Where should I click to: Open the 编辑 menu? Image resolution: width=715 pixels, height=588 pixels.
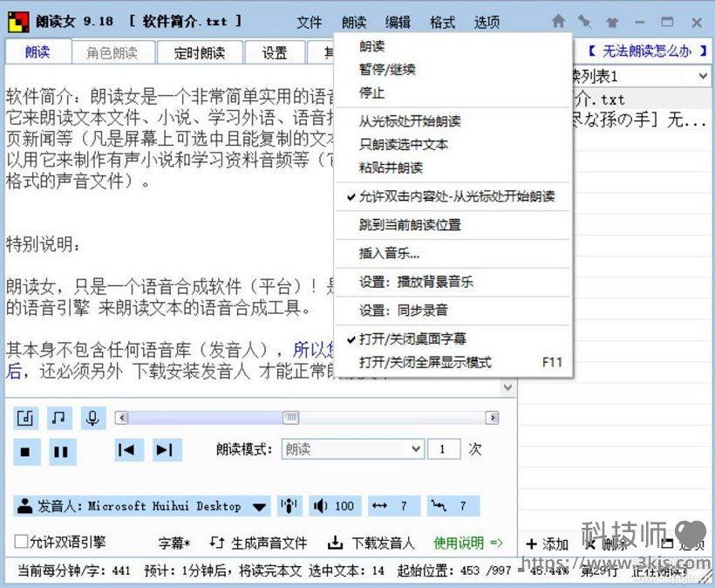(x=398, y=22)
